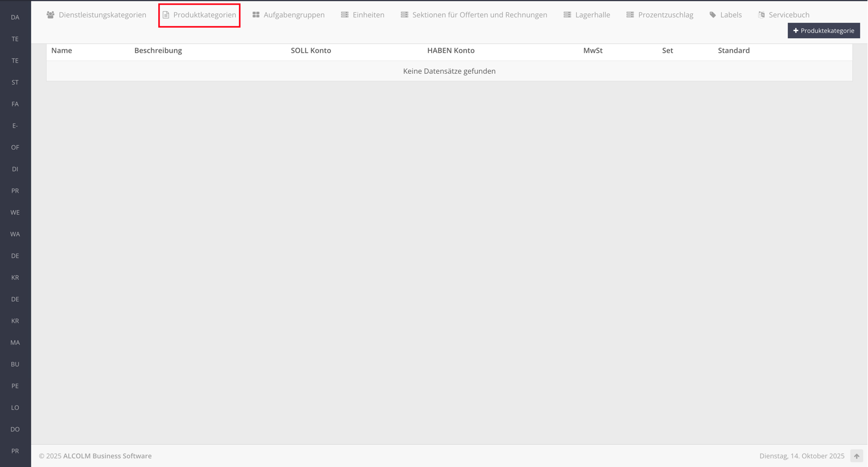Add a new Produktekategorie
This screenshot has width=868, height=467.
point(824,30)
